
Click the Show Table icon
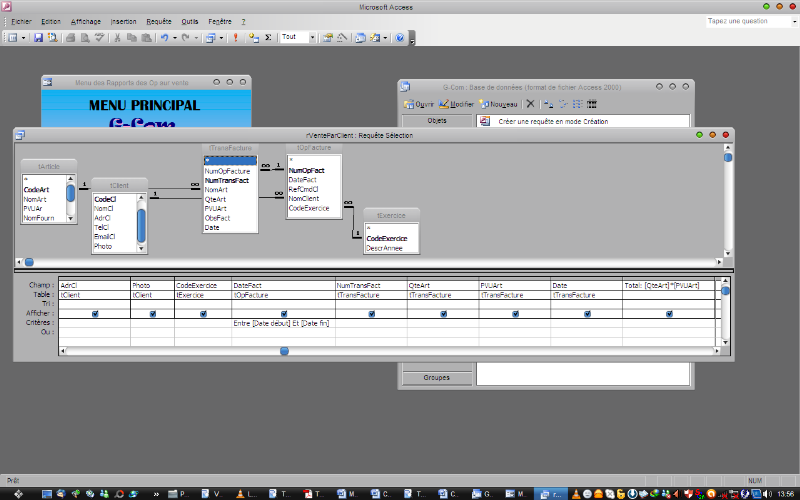point(253,38)
